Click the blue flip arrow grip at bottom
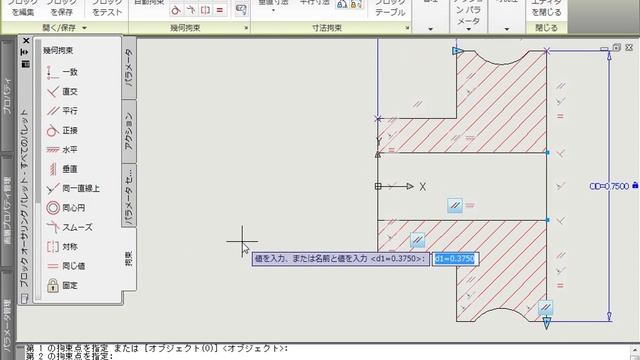This screenshot has width=640, height=360. (547, 324)
